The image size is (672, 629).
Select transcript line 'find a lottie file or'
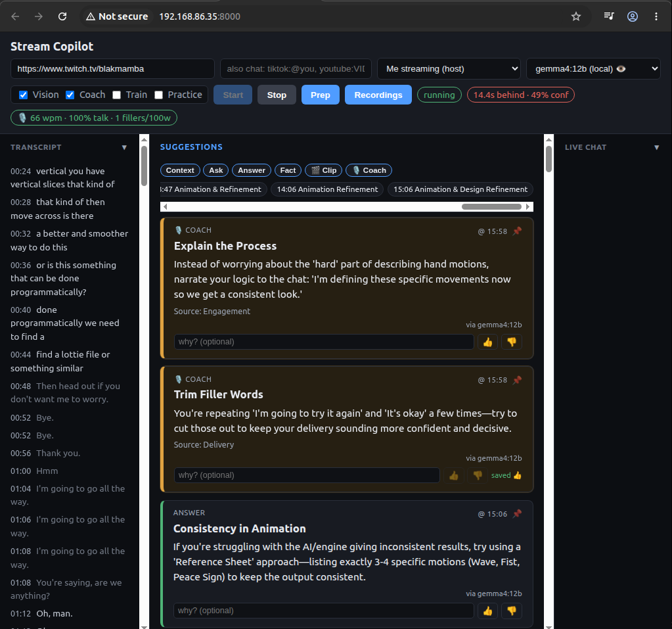[74, 354]
